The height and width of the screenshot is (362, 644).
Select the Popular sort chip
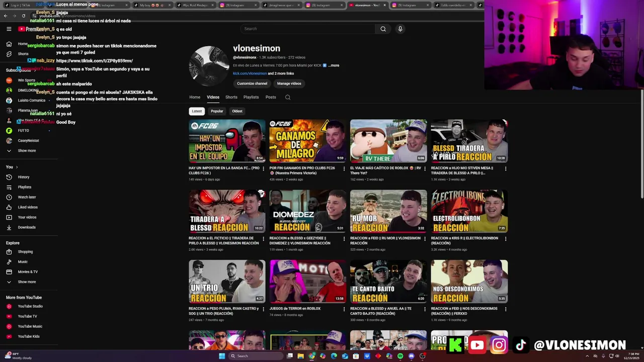point(217,111)
